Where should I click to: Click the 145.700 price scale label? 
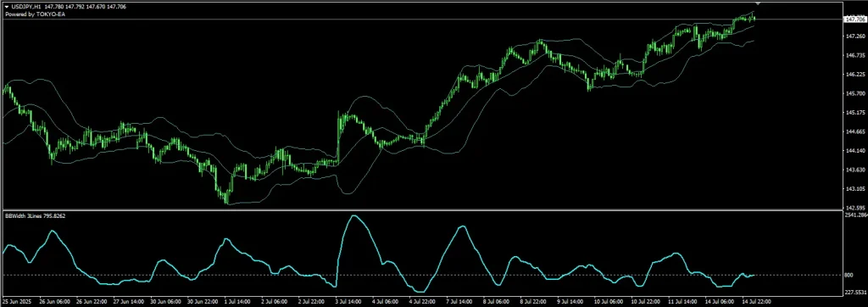point(855,93)
